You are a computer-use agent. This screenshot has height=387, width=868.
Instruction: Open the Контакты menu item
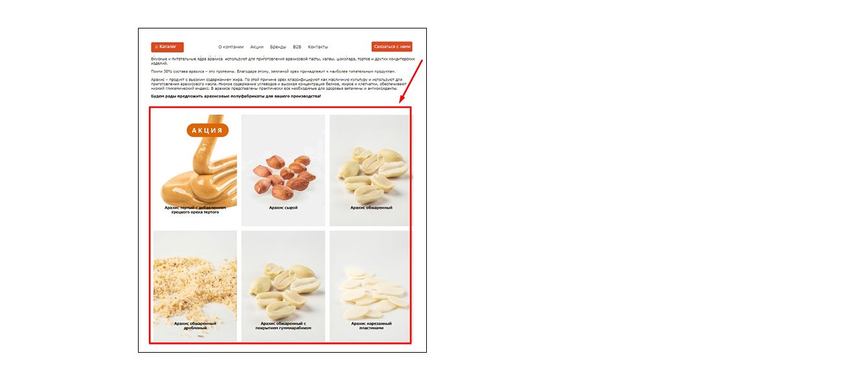317,47
